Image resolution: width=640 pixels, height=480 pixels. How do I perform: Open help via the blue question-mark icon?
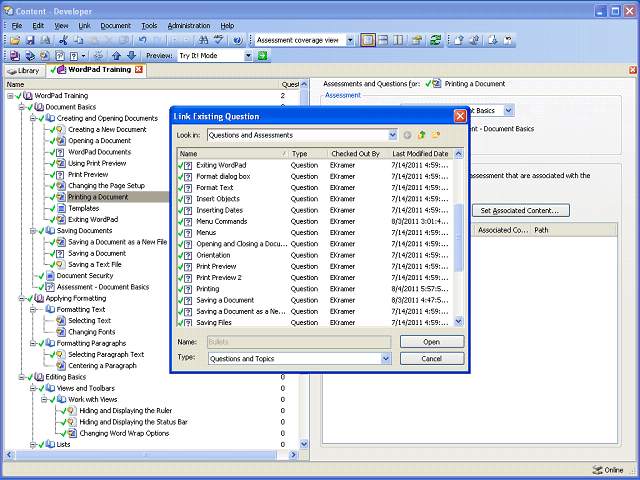tap(238, 40)
